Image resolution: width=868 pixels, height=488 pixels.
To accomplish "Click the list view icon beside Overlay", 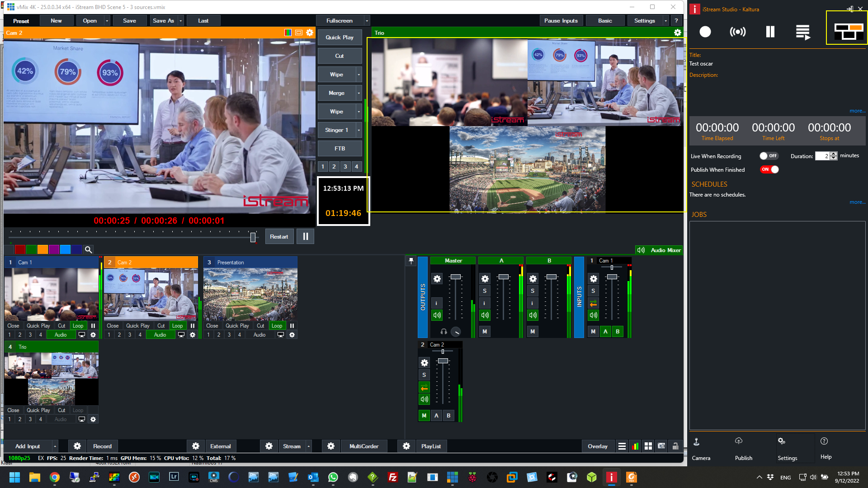I will click(x=622, y=446).
